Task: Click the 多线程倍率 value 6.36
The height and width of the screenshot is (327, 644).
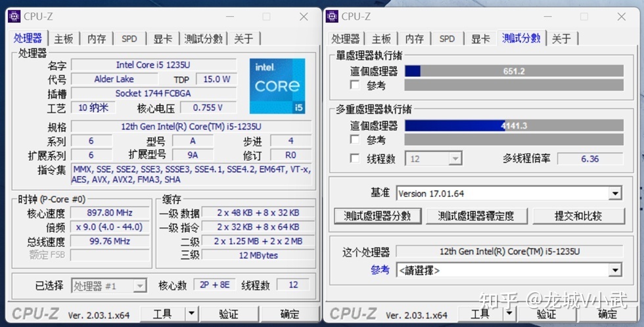Action: click(x=590, y=159)
